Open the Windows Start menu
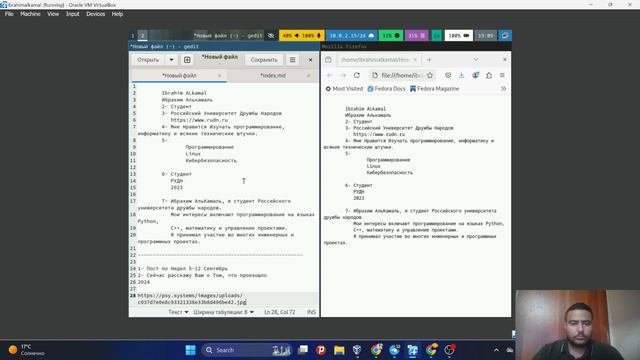The width and height of the screenshot is (640, 360). tap(191, 350)
